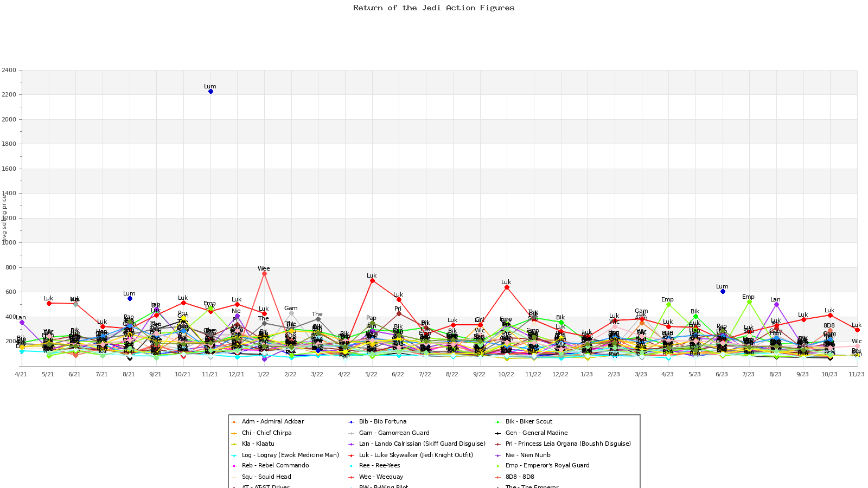The image size is (868, 488).
Task: Select the Emp data point peak at 4/23
Action: coord(668,305)
